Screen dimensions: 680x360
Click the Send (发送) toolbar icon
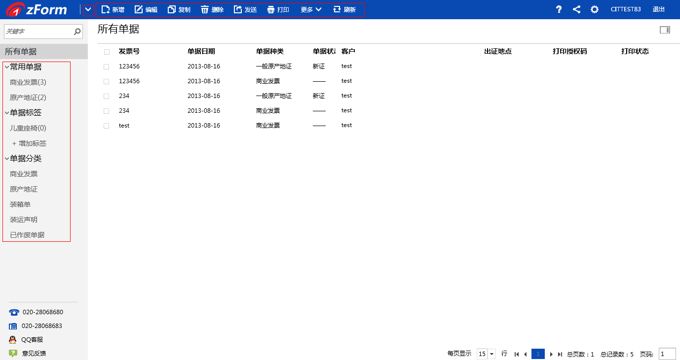pos(238,9)
